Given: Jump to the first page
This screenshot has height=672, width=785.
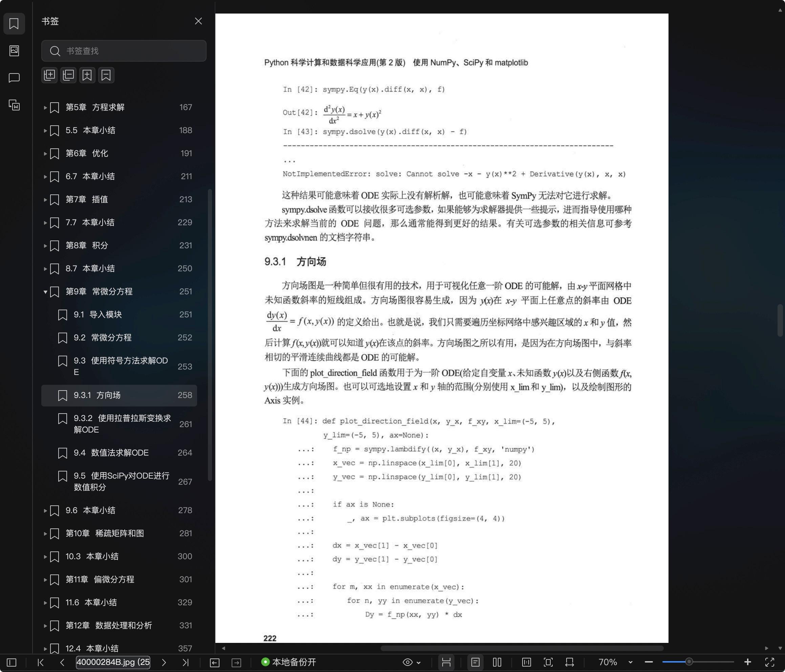Looking at the screenshot, I should click(x=41, y=663).
